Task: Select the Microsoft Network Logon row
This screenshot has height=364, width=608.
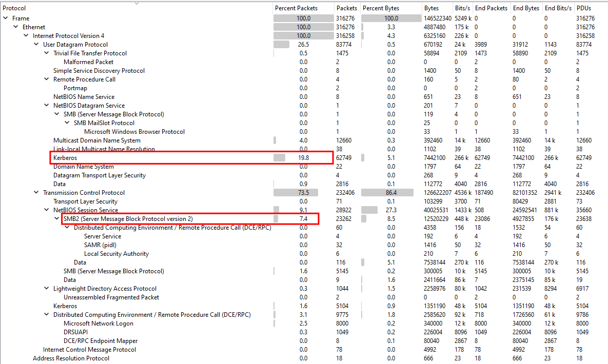Action: point(98,323)
